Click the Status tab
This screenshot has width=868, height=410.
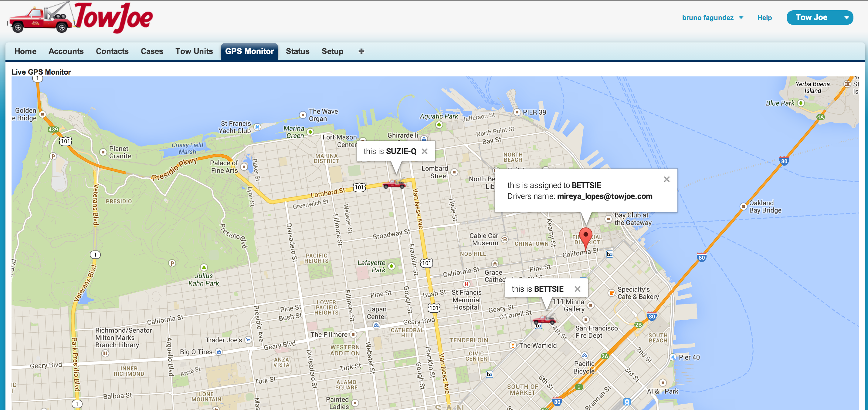[x=297, y=51]
